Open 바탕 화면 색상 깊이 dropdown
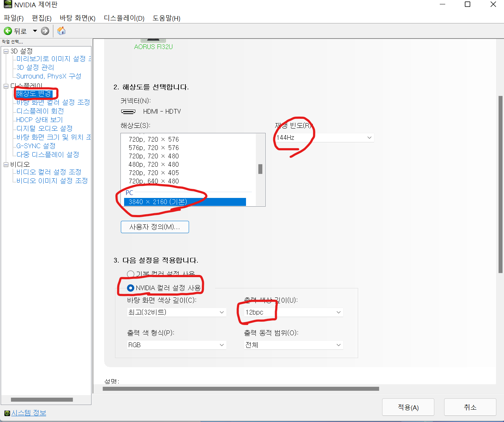Viewport: 504px width, 422px height. (177, 312)
